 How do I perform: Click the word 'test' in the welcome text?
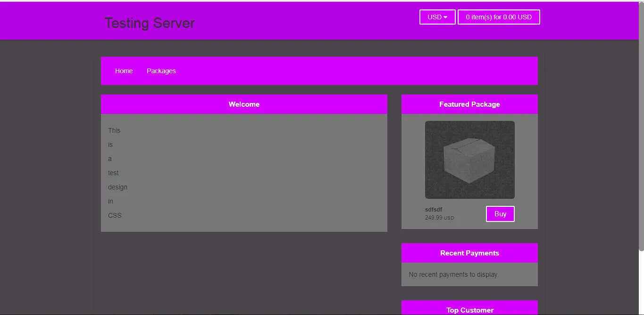click(x=113, y=173)
